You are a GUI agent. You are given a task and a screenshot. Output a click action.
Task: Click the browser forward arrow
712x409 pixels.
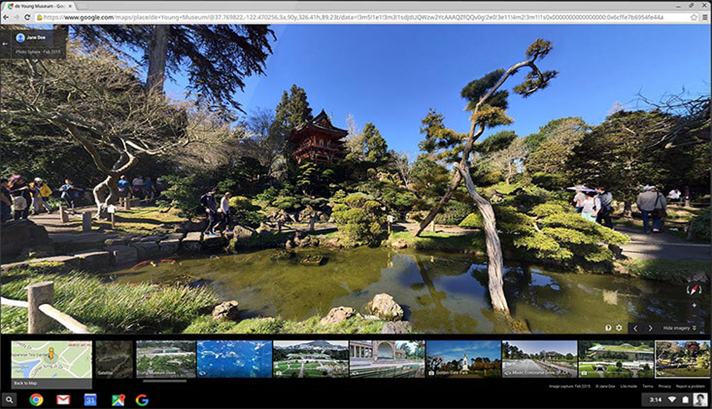(x=16, y=17)
